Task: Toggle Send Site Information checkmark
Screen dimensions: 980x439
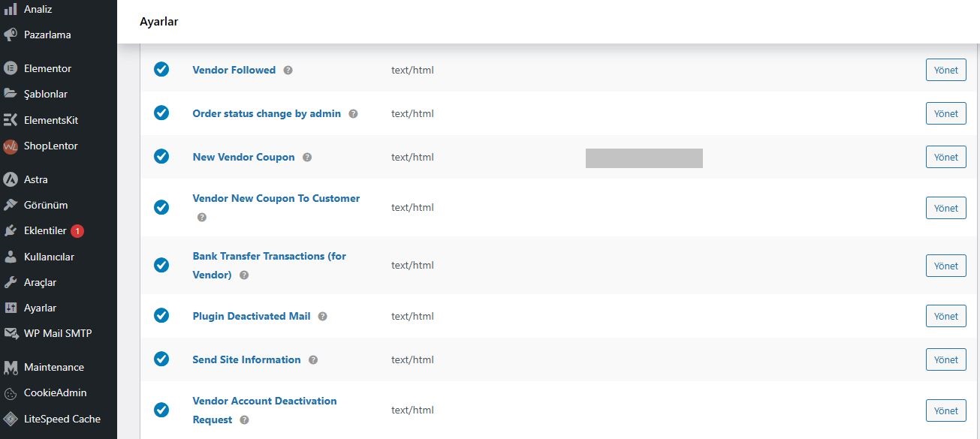Action: (161, 359)
